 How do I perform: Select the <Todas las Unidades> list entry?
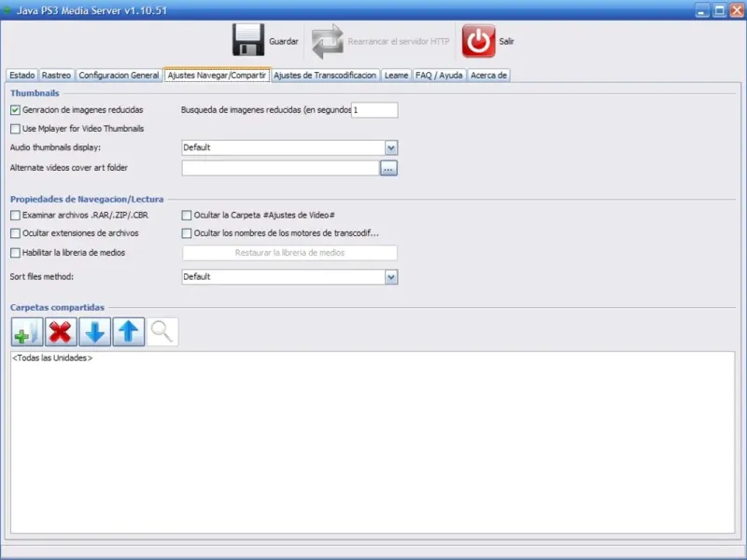pyautogui.click(x=52, y=358)
